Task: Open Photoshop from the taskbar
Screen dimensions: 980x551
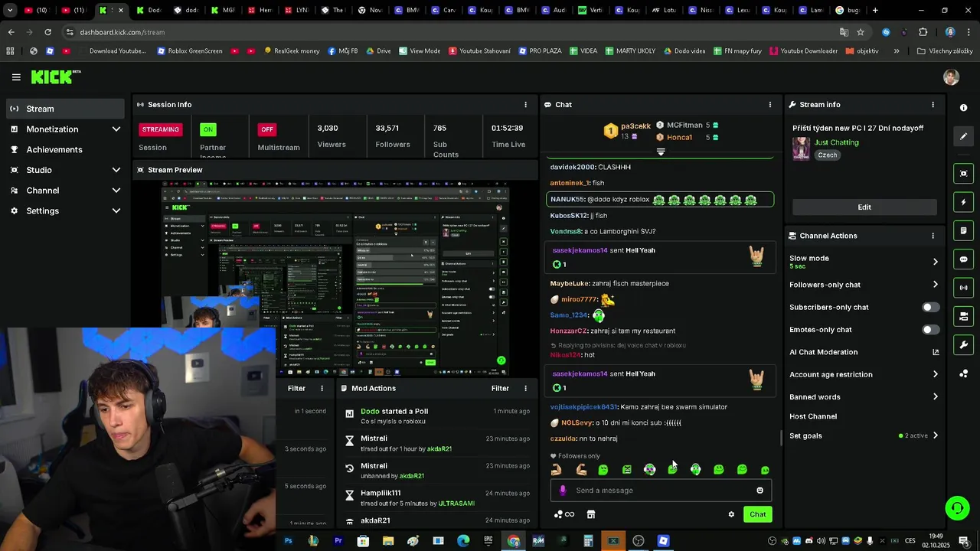Action: (288, 541)
